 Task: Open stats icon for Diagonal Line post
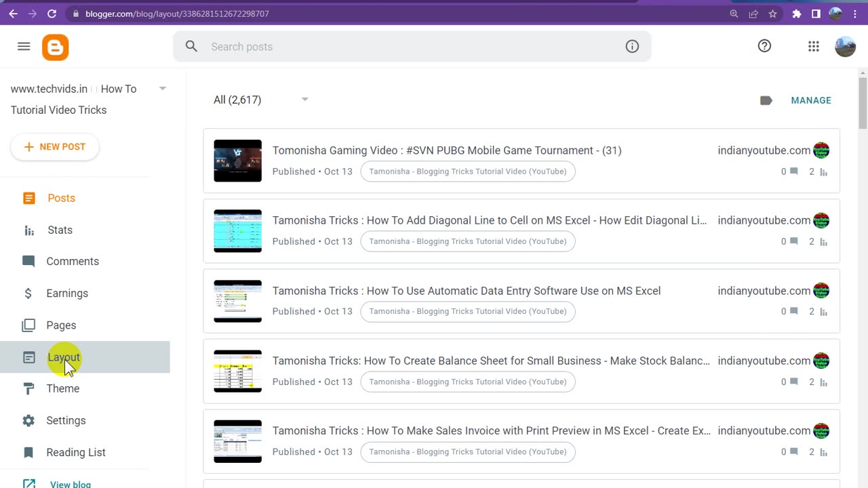point(824,242)
